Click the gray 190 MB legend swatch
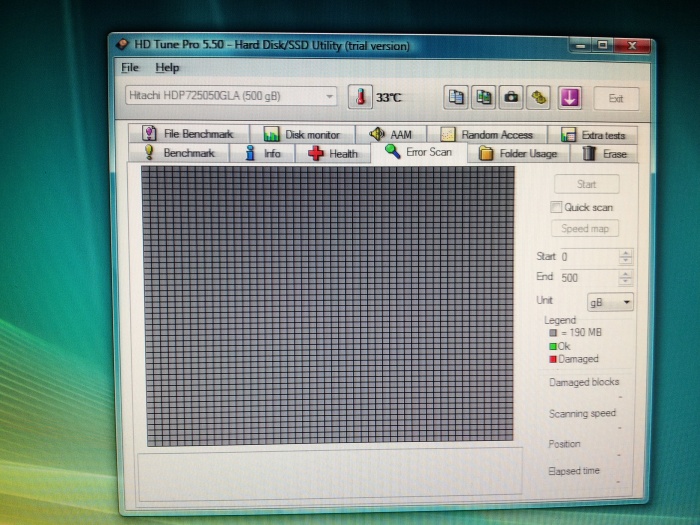This screenshot has width=700, height=525. [x=553, y=333]
